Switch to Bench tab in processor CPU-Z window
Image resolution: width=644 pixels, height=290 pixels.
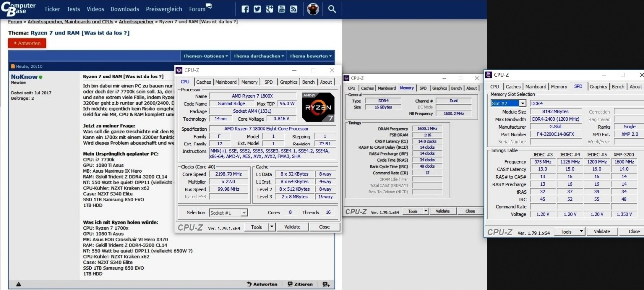tap(308, 82)
